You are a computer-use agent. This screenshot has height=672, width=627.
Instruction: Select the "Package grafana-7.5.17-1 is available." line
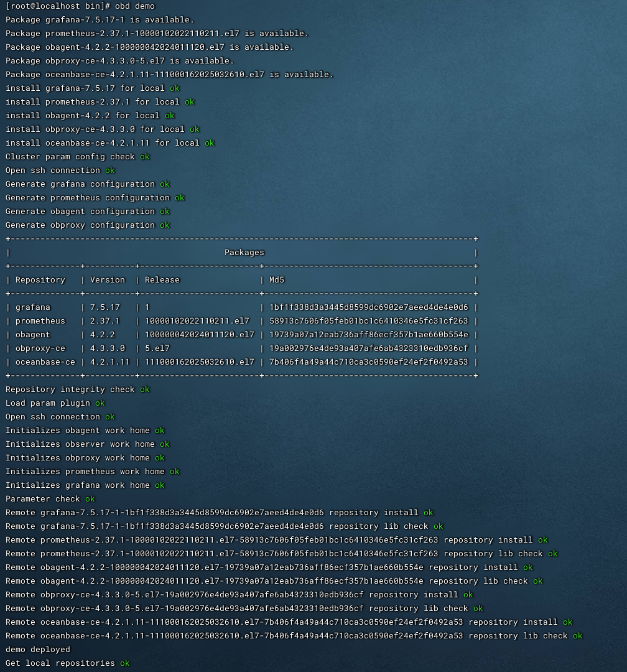[100, 20]
